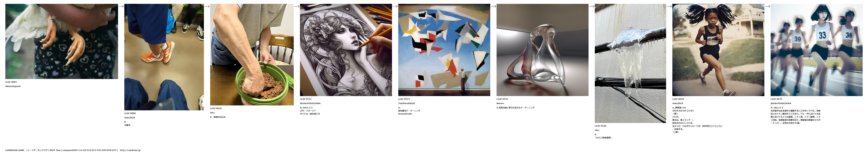Click the arrow before the track runners image
This screenshot has width=868, height=154.
tap(768, 6)
